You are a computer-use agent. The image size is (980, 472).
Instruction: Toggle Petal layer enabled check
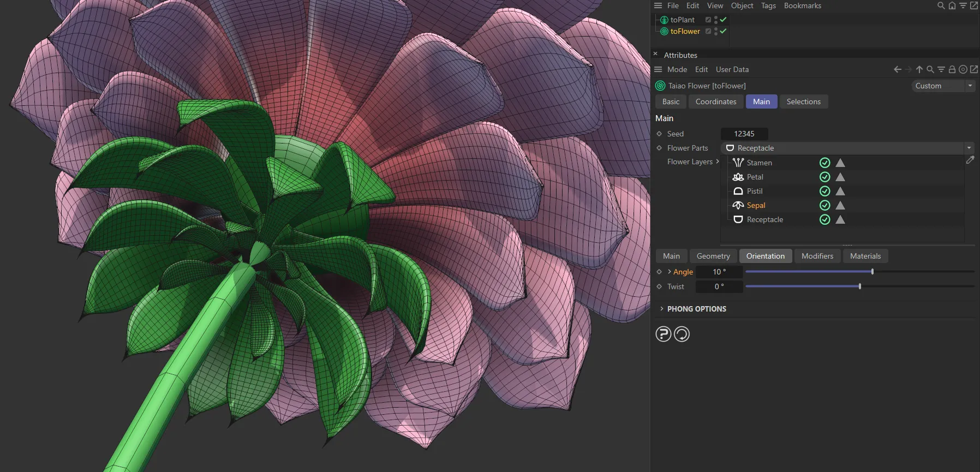(x=825, y=177)
